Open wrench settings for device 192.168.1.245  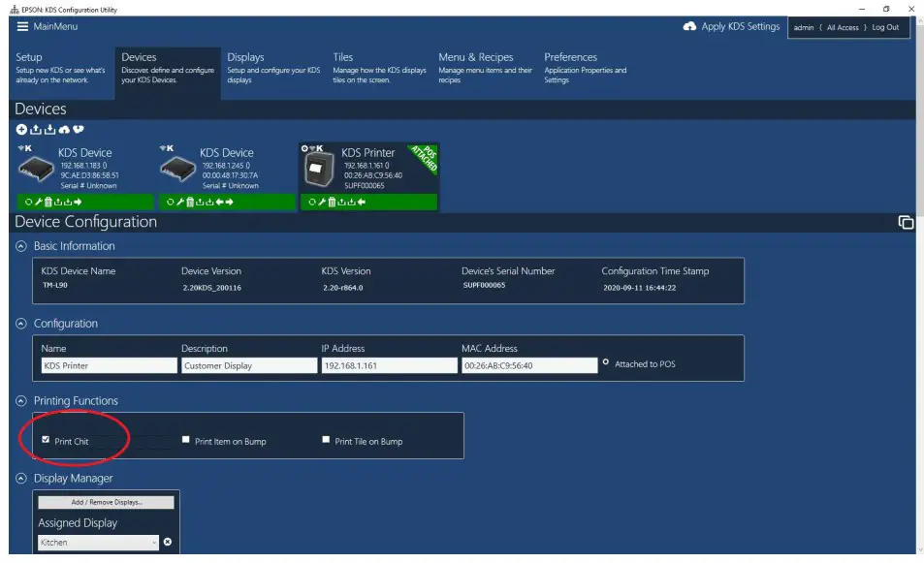coord(179,202)
